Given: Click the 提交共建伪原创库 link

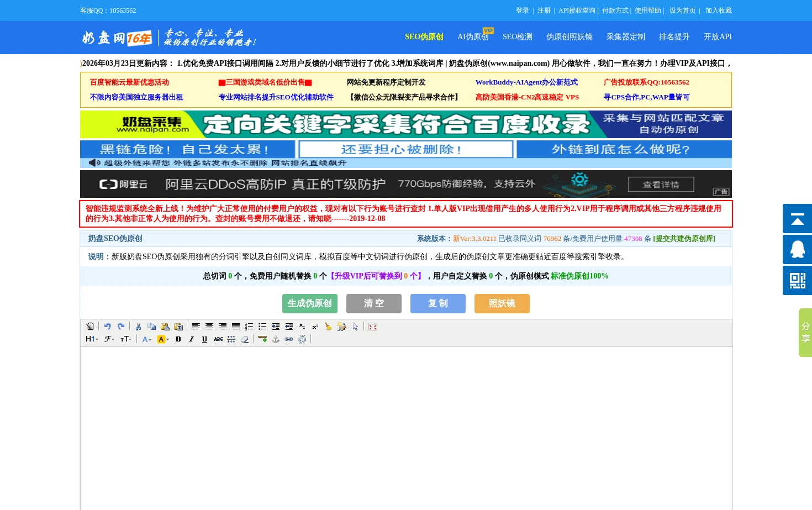Looking at the screenshot, I should (684, 239).
